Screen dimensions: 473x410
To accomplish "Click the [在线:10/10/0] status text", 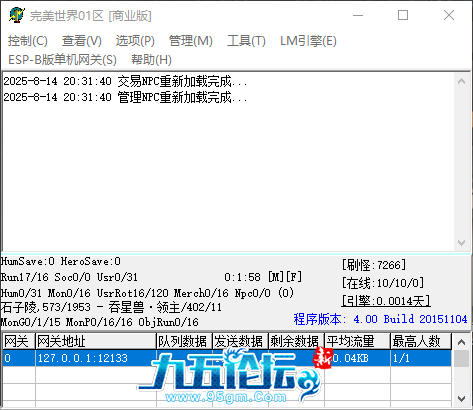I will [x=383, y=283].
